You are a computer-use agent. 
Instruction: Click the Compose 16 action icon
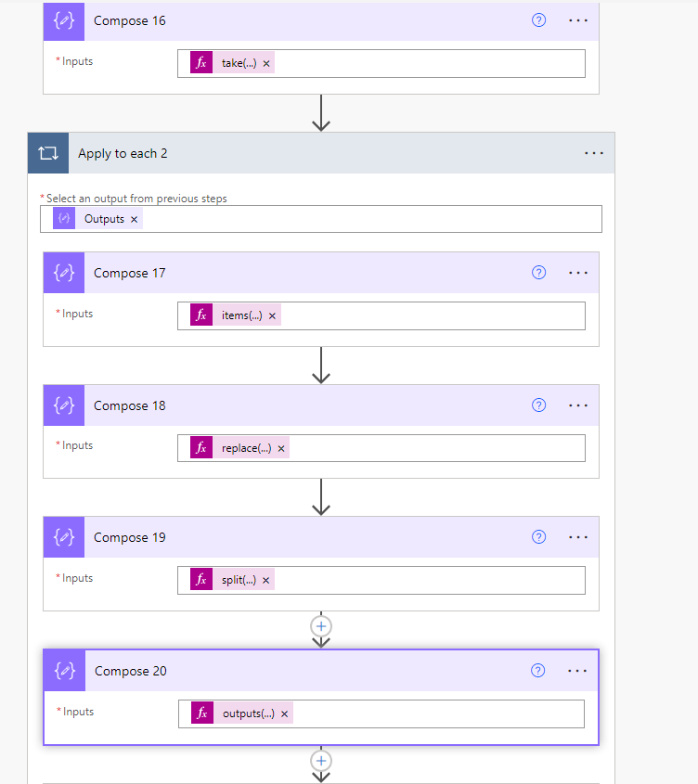[63, 20]
